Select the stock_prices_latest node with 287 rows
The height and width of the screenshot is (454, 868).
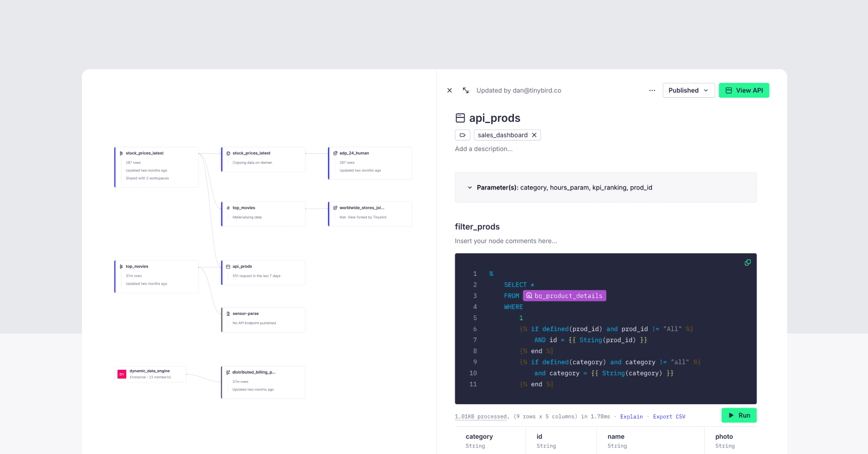click(156, 167)
